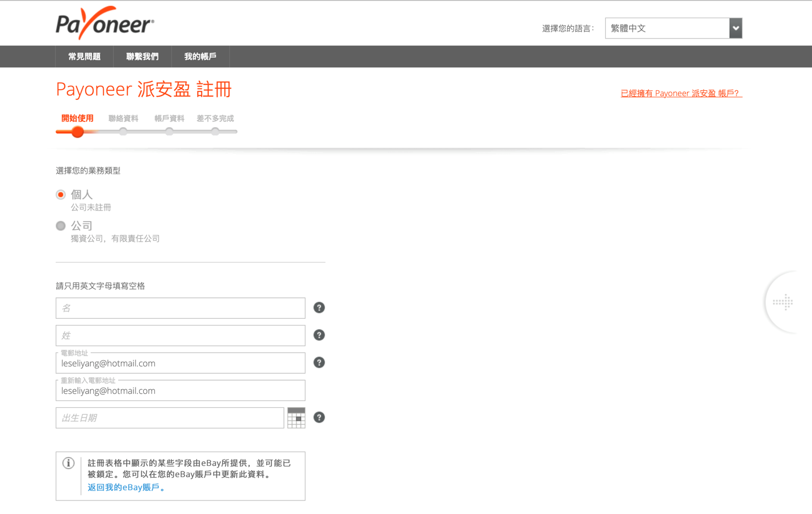Go to the 帳戶資料 step tab
Image resolution: width=812 pixels, height=514 pixels.
coord(169,119)
